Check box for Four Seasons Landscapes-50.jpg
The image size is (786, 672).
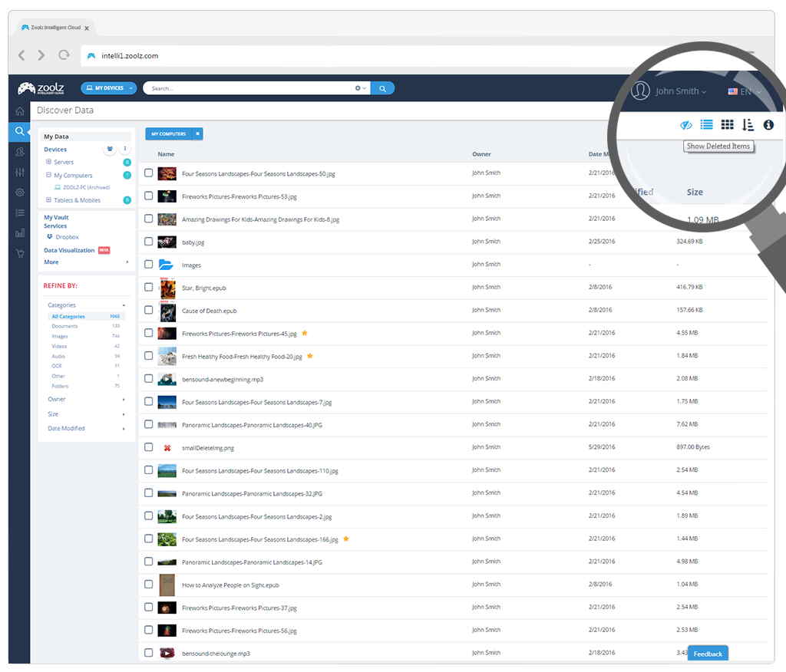click(148, 173)
